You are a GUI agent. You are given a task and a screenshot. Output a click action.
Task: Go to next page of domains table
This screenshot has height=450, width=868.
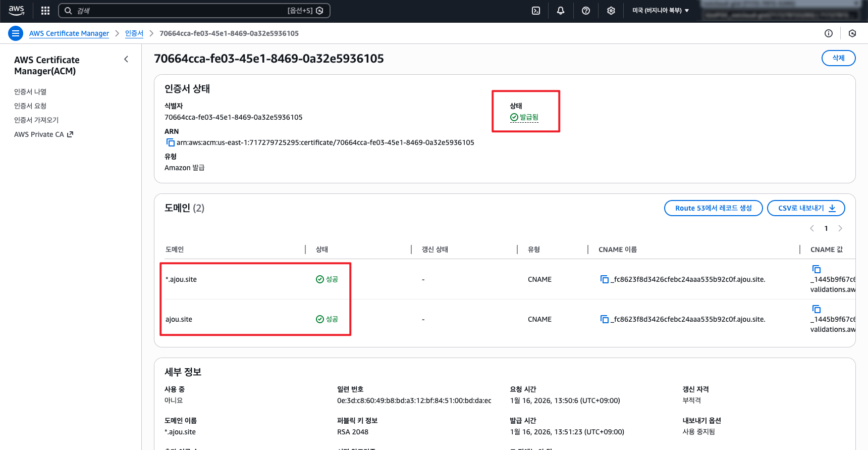pyautogui.click(x=840, y=228)
